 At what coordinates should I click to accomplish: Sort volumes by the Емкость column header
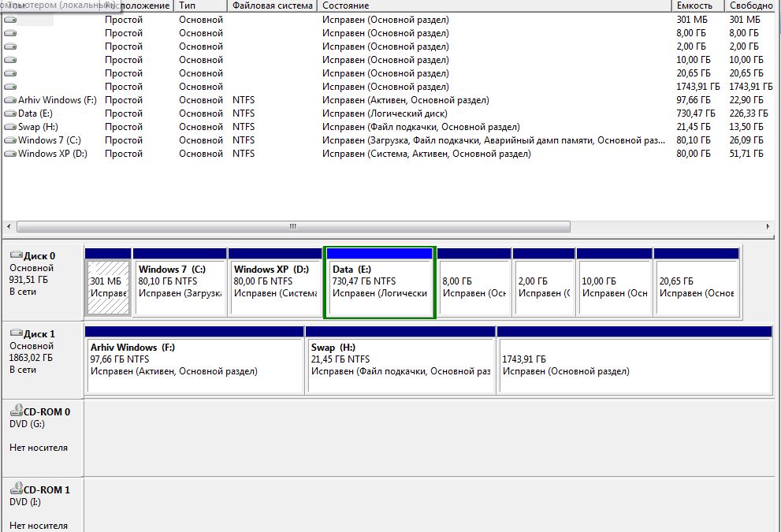[x=697, y=6]
